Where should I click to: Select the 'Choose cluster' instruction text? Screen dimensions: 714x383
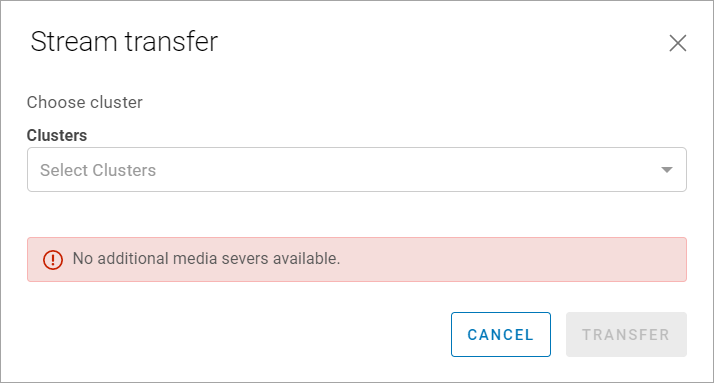click(85, 102)
